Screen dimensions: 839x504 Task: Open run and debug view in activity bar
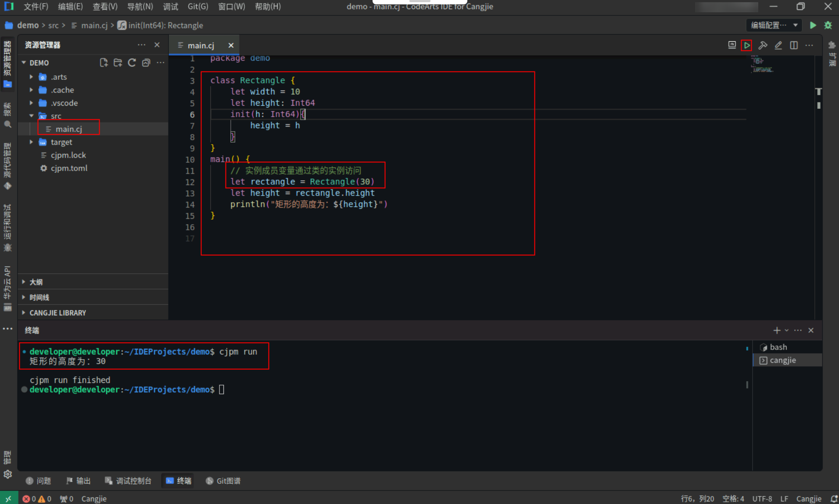[x=7, y=228]
